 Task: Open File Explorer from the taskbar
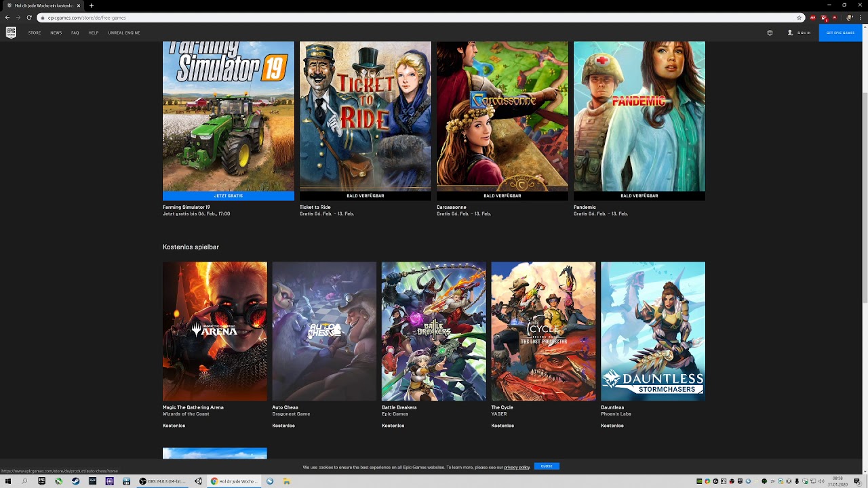pyautogui.click(x=286, y=481)
